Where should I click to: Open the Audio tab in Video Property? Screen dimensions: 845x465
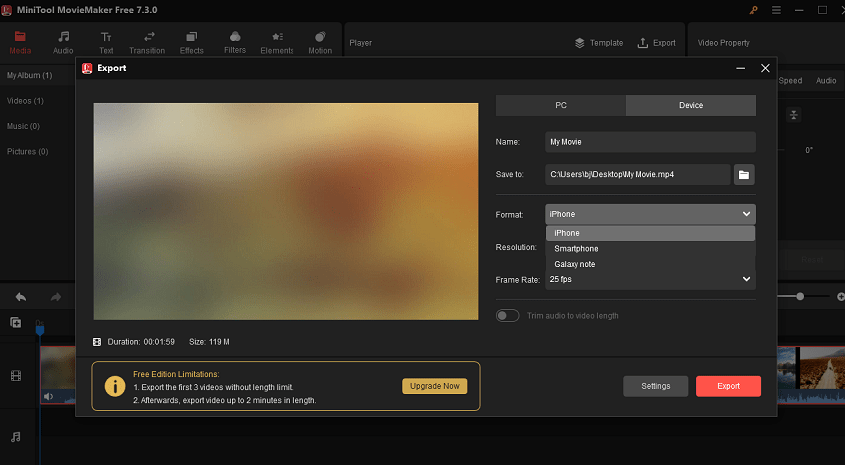[x=826, y=81]
